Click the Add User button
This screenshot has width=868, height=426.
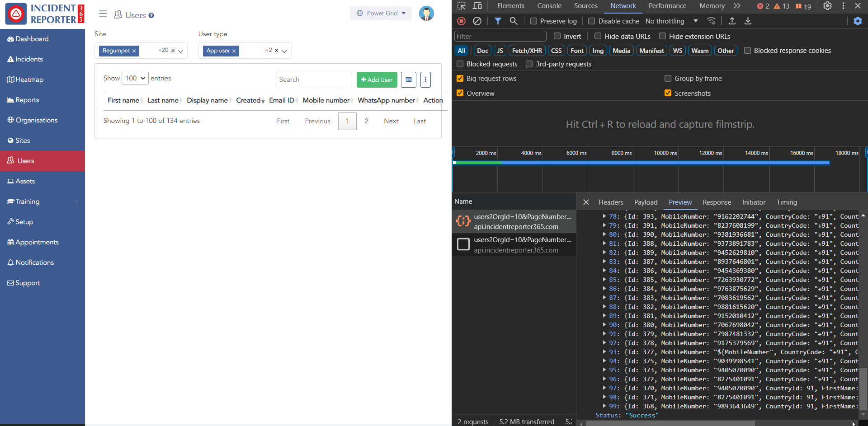377,80
